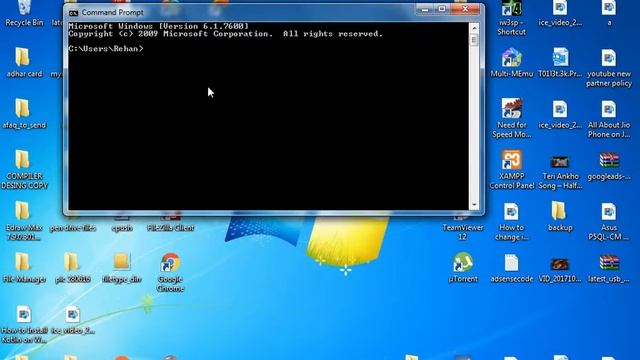The image size is (640, 360).
Task: Open the afaq_to_send folder
Action: [x=24, y=114]
